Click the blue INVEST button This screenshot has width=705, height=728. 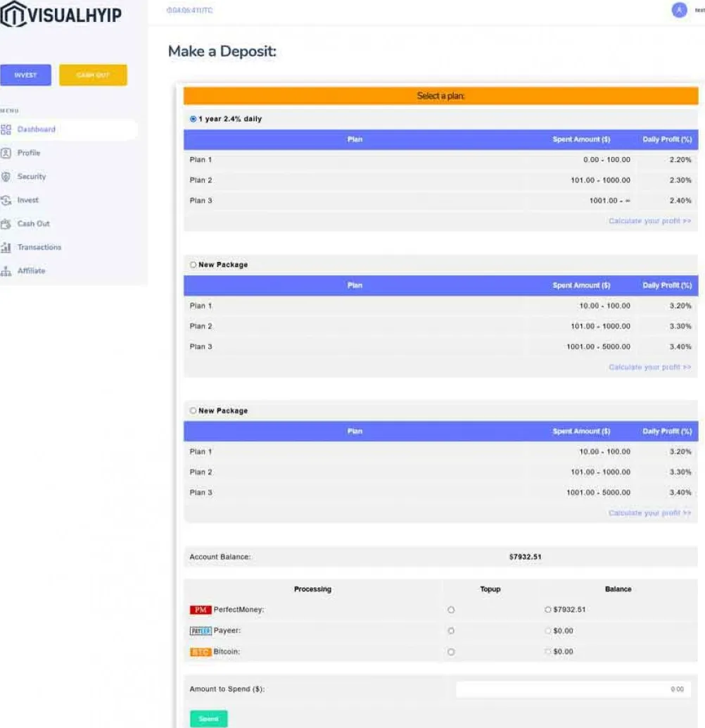pos(25,75)
